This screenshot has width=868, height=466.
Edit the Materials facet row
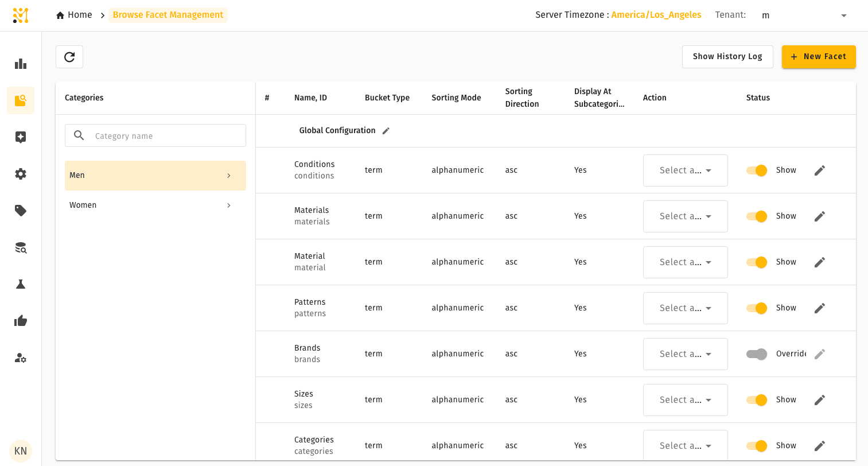click(x=820, y=216)
